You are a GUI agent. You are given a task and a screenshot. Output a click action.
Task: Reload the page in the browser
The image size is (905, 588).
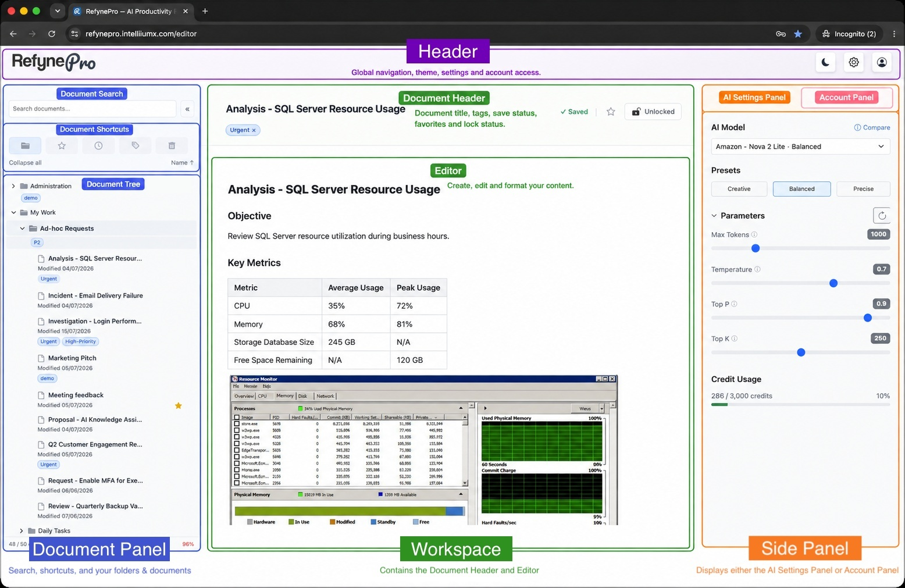[x=52, y=34]
